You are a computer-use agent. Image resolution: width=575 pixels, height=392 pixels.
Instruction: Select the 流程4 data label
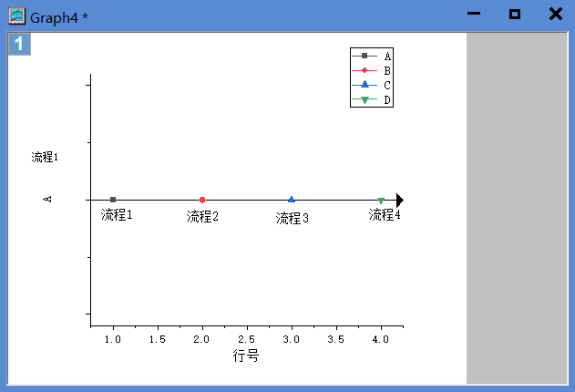tap(385, 214)
